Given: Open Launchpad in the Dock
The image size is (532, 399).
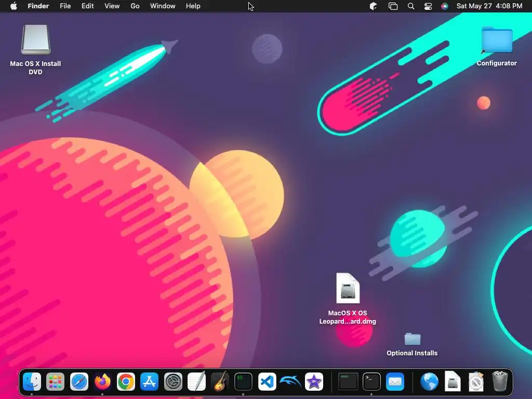Looking at the screenshot, I should tap(55, 382).
